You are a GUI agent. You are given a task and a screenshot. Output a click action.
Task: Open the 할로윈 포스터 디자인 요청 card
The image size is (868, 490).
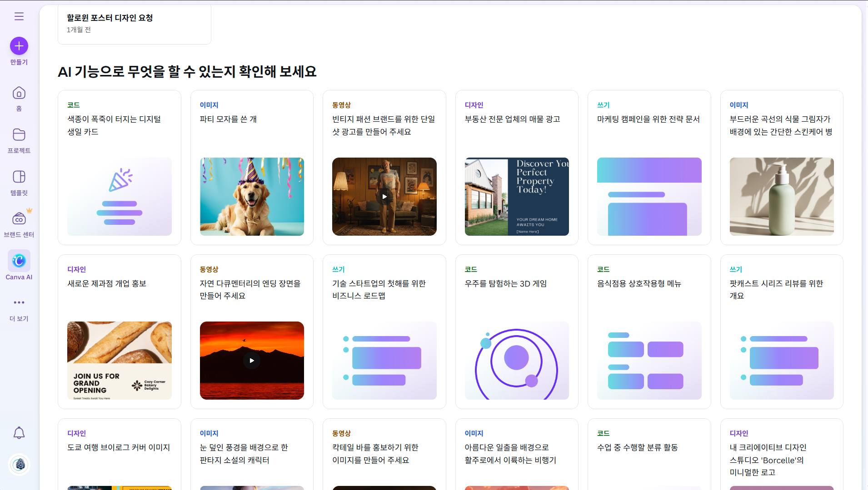135,25
